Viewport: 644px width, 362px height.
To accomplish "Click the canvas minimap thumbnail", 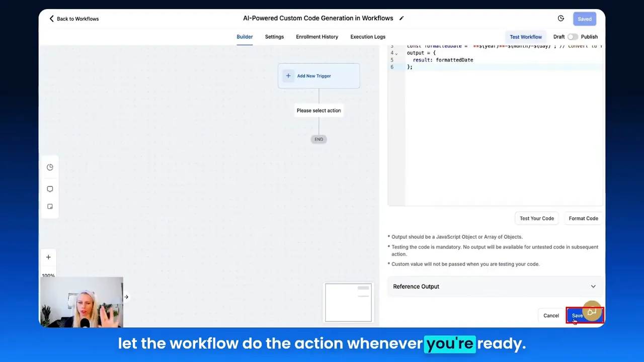I will coord(348,303).
